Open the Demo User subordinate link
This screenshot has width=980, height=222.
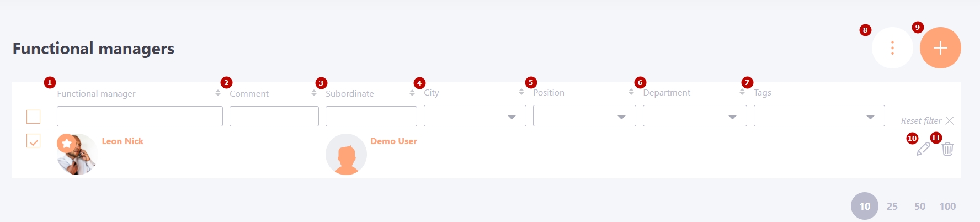click(393, 141)
